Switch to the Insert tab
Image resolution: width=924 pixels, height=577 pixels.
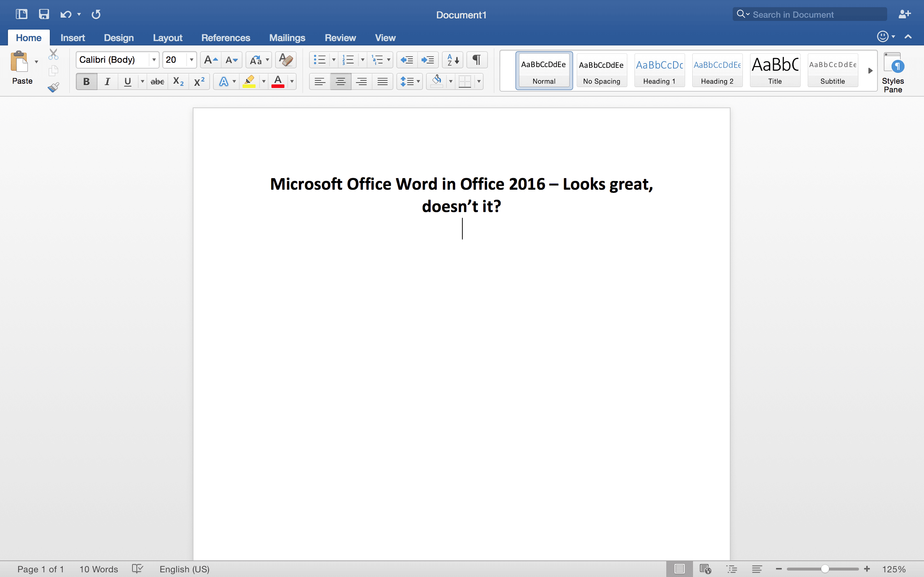coord(73,38)
